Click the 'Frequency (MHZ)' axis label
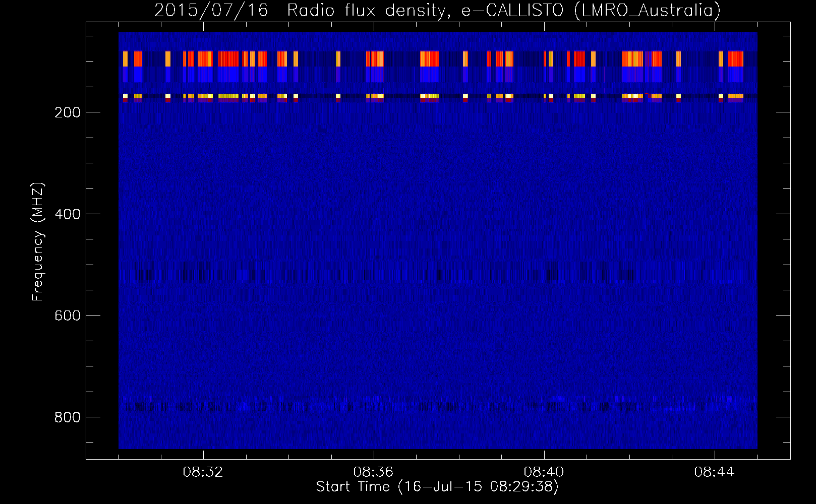816x504 pixels. tap(38, 241)
